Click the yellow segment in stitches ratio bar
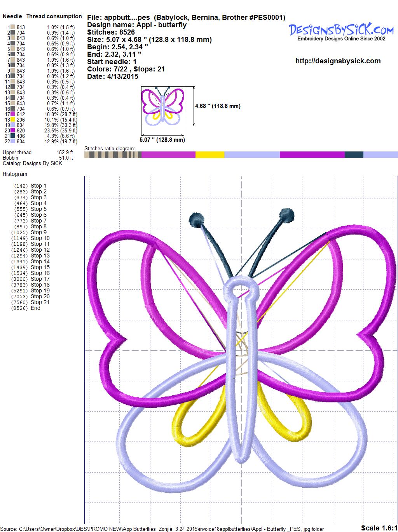The height and width of the screenshot is (532, 398). coord(209,155)
